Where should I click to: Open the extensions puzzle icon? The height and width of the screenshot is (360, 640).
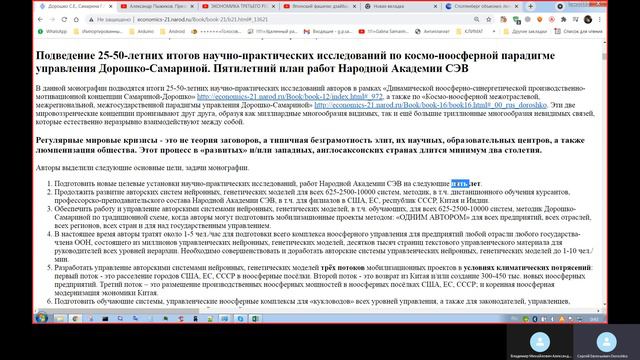coord(564,19)
